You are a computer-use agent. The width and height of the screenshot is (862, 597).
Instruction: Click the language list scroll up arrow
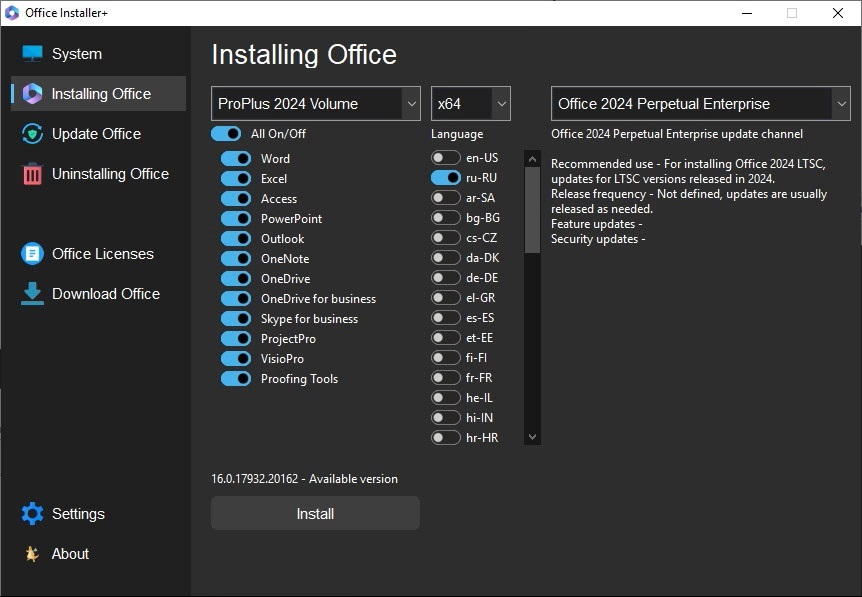pyautogui.click(x=532, y=159)
